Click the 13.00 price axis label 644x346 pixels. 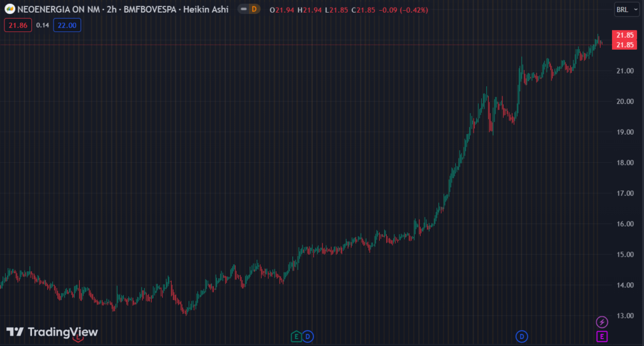pyautogui.click(x=625, y=316)
